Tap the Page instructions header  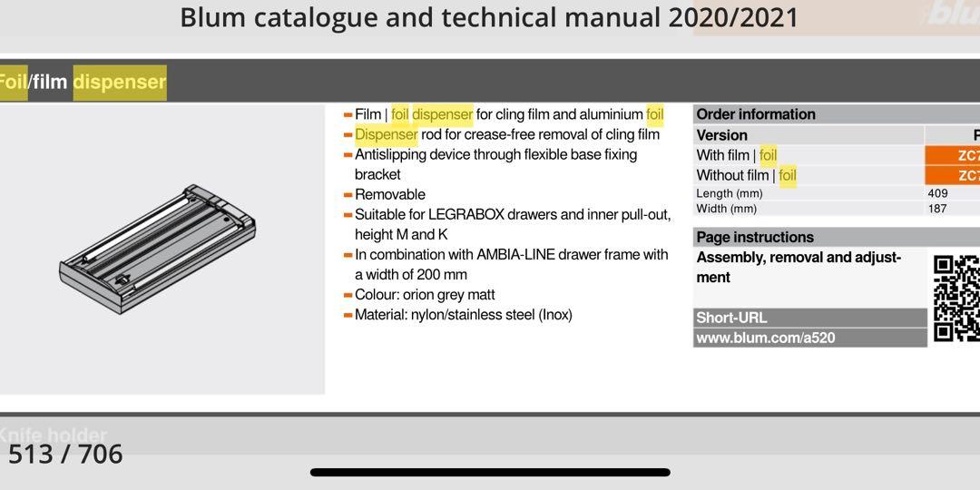tap(755, 237)
